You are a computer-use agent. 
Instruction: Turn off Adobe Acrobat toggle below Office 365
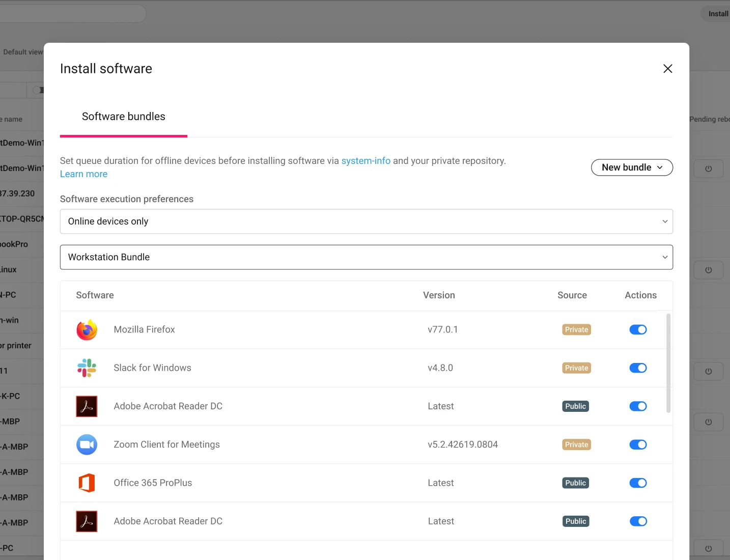[638, 521]
